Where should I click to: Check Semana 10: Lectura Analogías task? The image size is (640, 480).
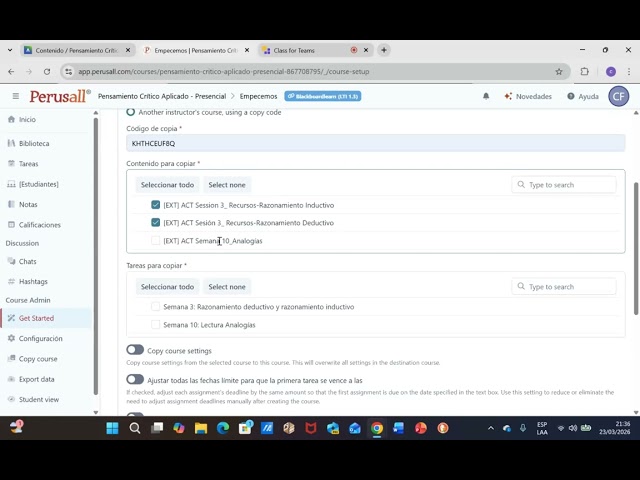(x=156, y=324)
